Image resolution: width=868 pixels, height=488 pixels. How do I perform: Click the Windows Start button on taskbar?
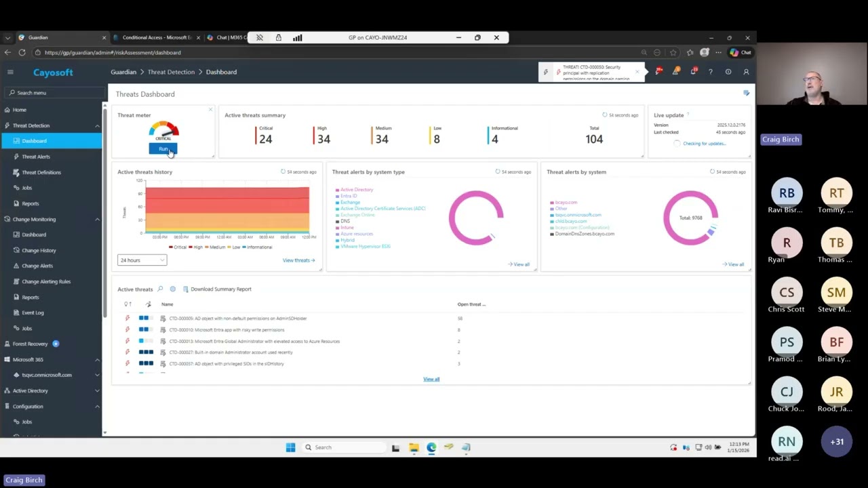tap(290, 447)
